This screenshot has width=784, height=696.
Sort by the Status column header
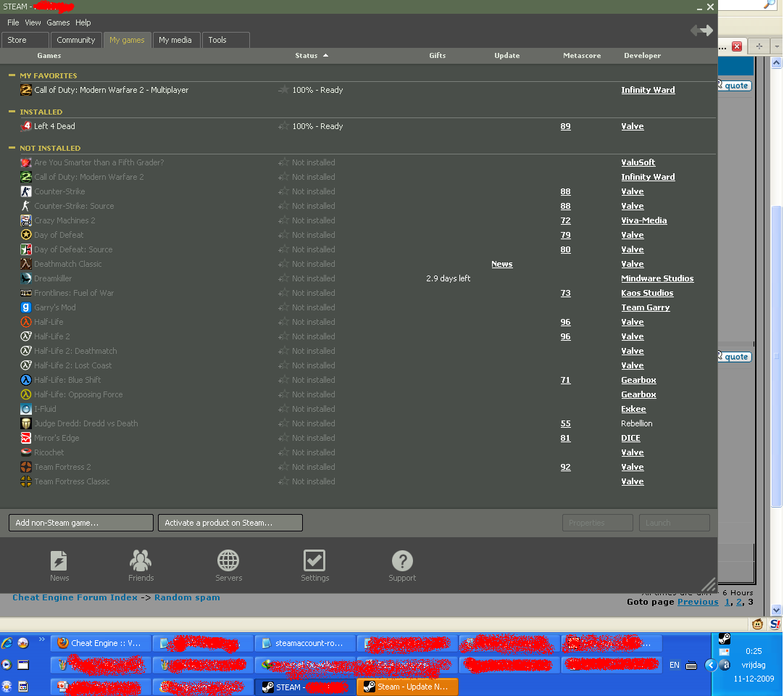pyautogui.click(x=306, y=56)
